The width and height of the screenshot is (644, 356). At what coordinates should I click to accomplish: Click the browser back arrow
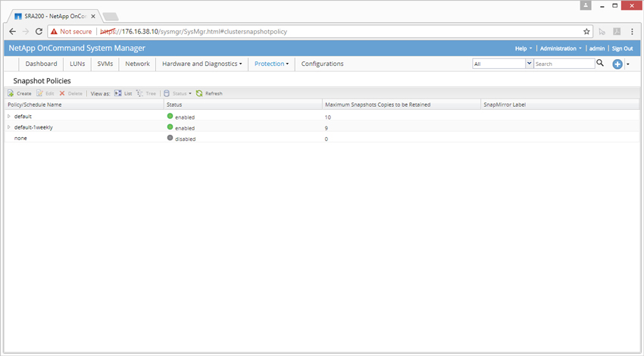(12, 31)
